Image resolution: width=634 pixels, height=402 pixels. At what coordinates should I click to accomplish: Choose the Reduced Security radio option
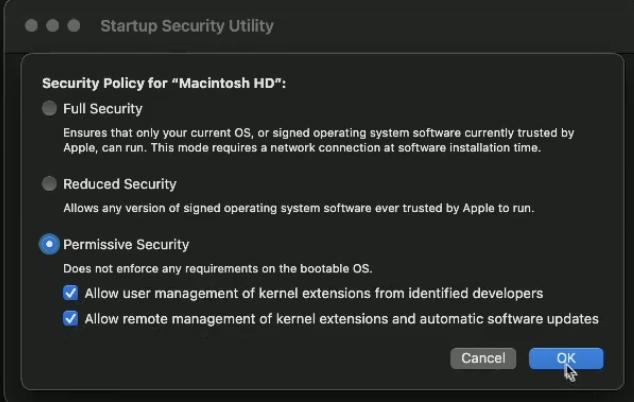(x=49, y=184)
